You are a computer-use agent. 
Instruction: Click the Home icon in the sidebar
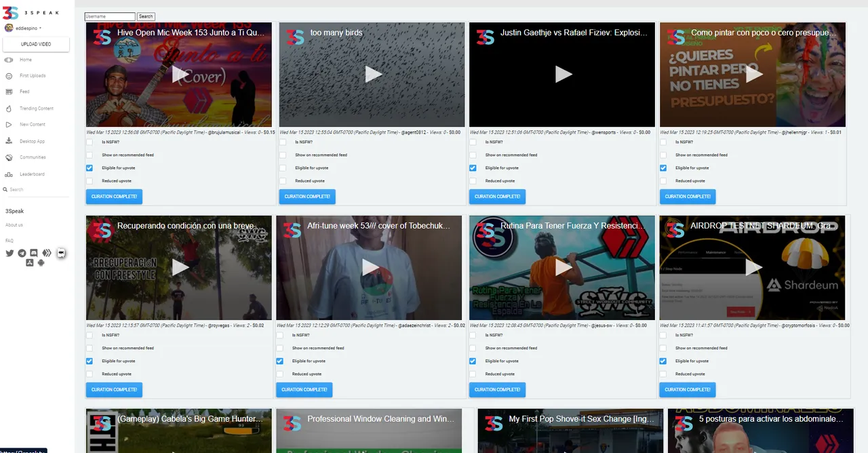tap(9, 60)
